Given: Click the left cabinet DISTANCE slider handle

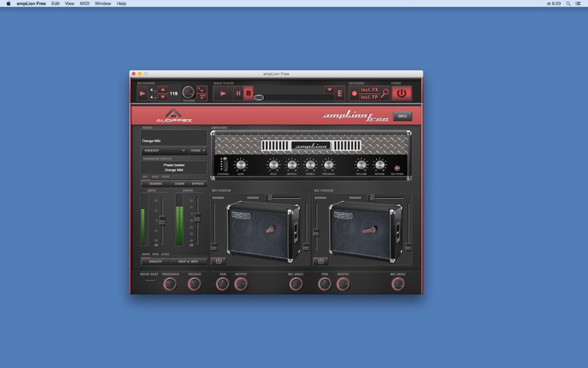Looking at the screenshot, I should point(214,247).
